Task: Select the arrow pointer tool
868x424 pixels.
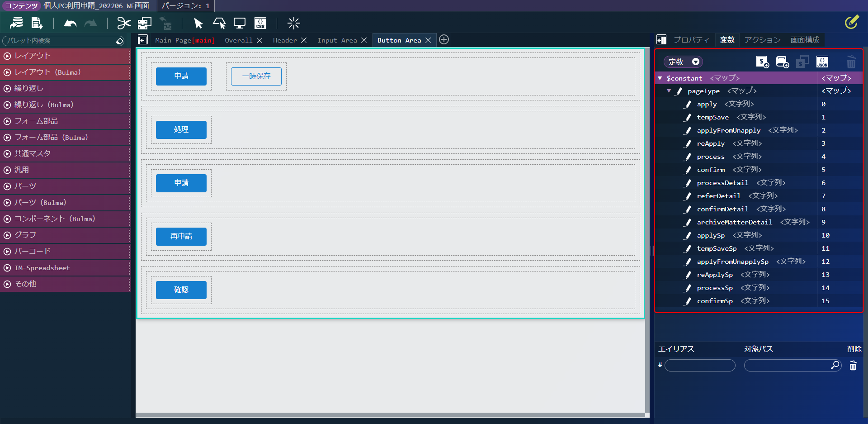Action: (198, 23)
